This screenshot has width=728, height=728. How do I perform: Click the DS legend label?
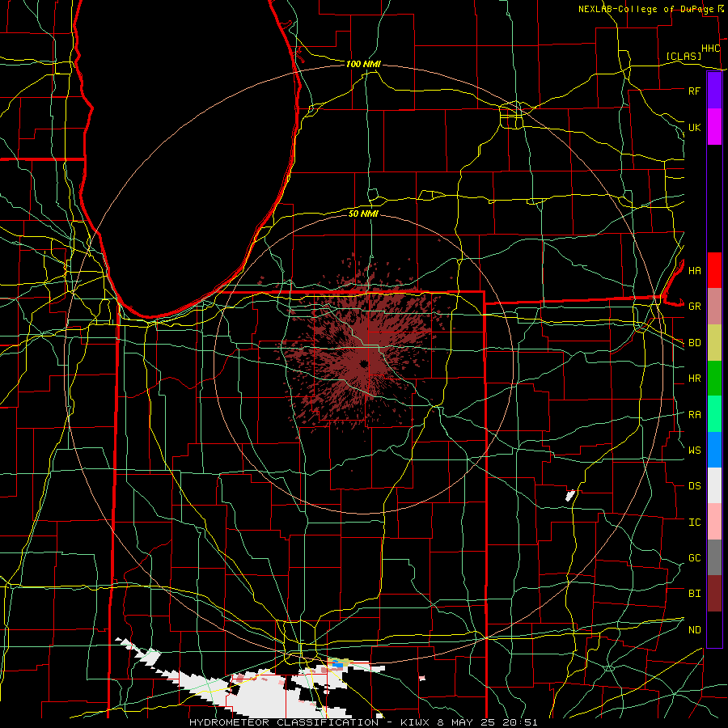coord(694,486)
